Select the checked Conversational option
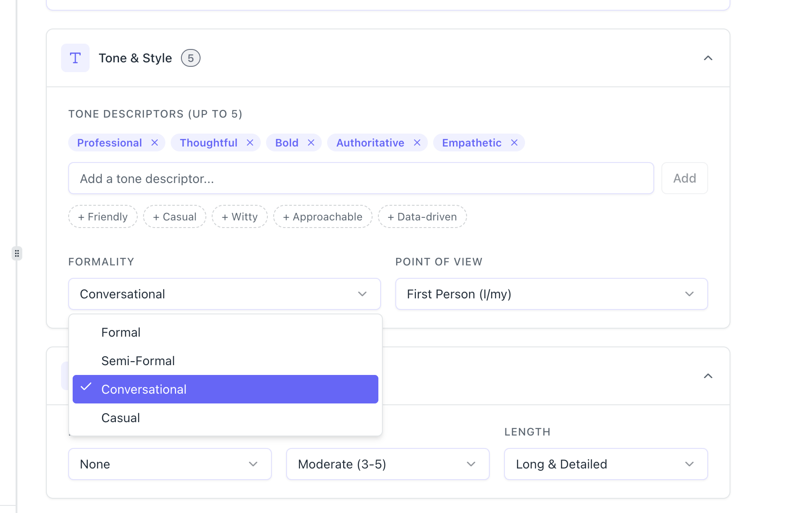The width and height of the screenshot is (812, 513). [x=225, y=389]
